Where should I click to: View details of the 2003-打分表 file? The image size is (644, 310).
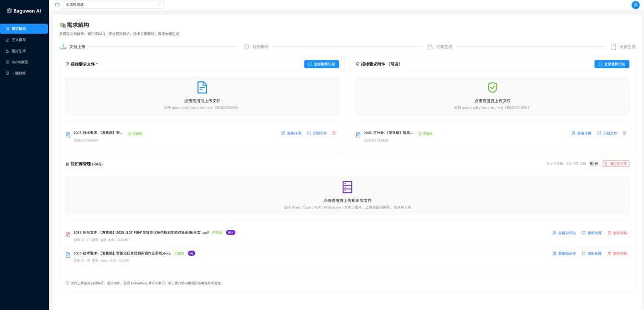[582, 133]
